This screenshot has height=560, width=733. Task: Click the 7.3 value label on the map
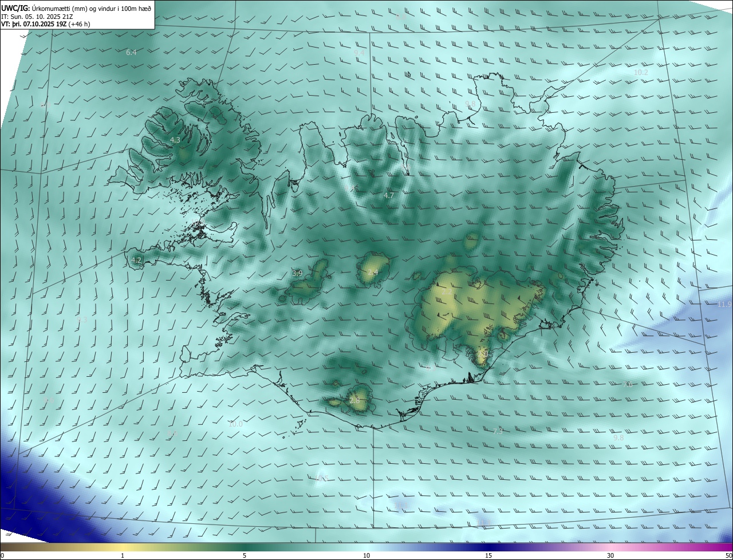coord(498,431)
